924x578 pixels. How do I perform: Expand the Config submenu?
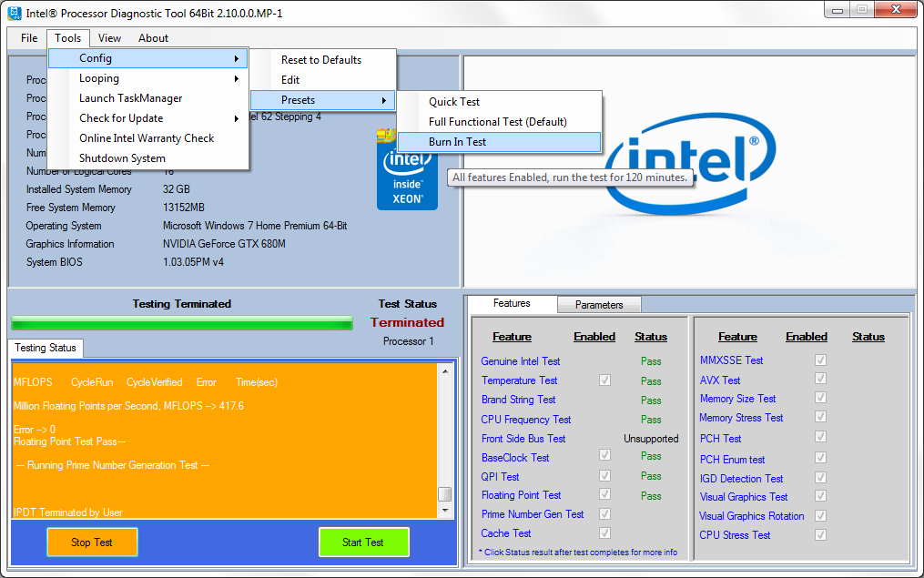tap(147, 58)
